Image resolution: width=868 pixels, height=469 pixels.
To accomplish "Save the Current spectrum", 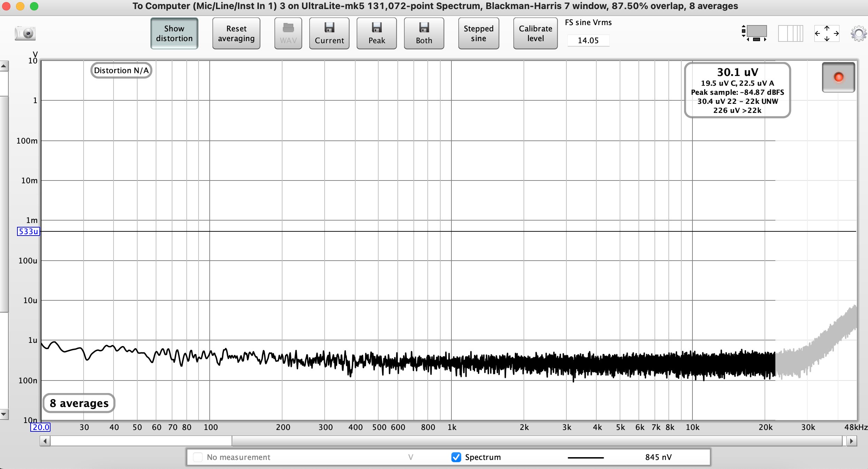I will point(329,33).
